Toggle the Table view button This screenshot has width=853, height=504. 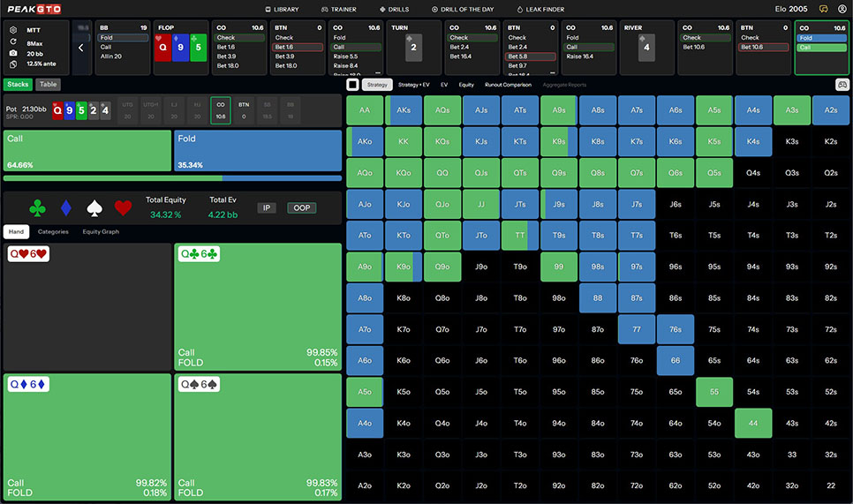click(x=48, y=85)
